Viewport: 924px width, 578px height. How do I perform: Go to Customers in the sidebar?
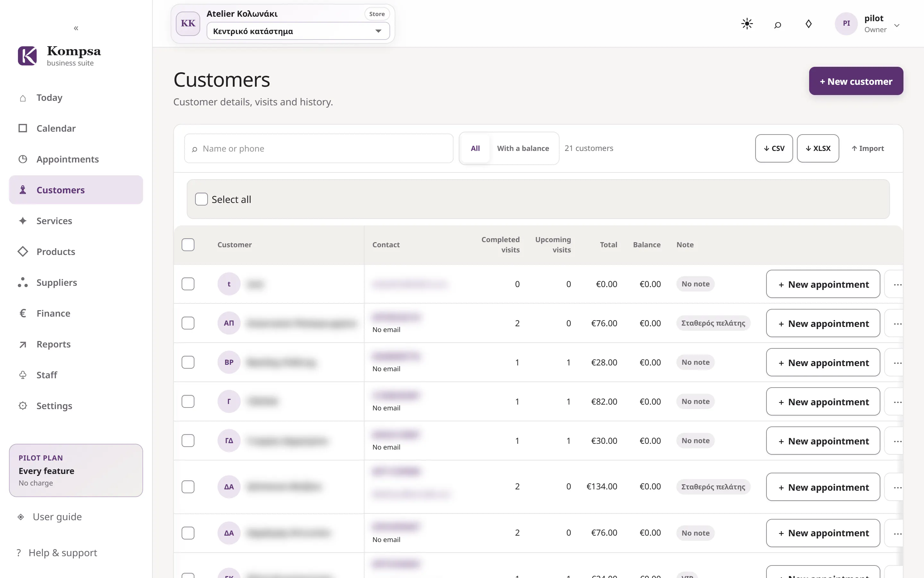click(x=76, y=190)
